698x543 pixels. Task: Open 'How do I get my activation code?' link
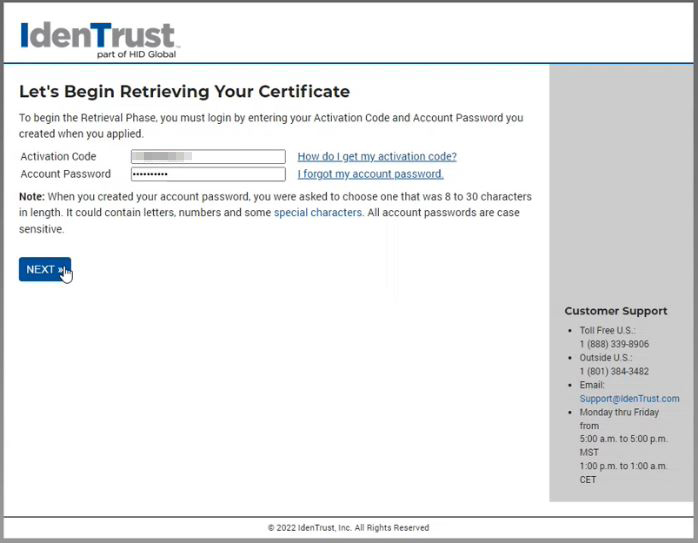click(376, 157)
